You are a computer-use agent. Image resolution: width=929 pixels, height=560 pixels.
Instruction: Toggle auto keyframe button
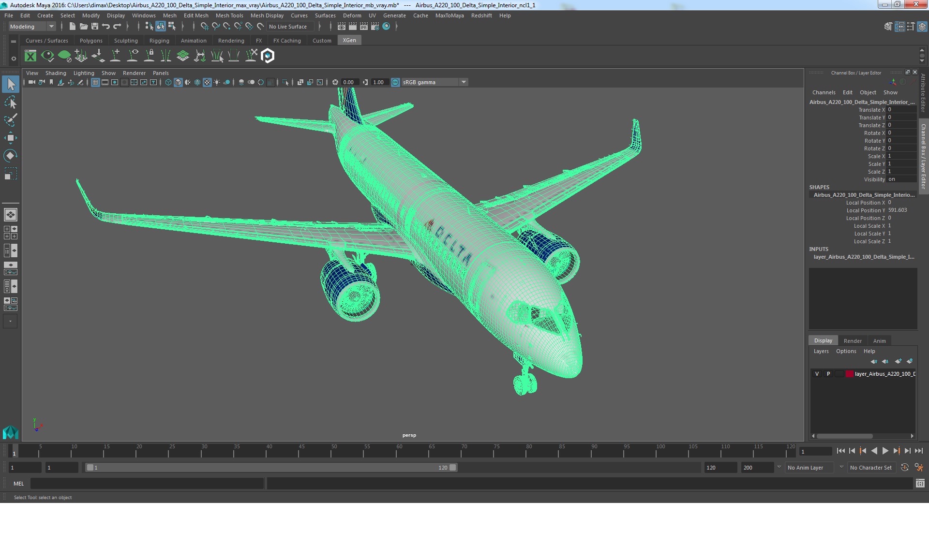[905, 468]
